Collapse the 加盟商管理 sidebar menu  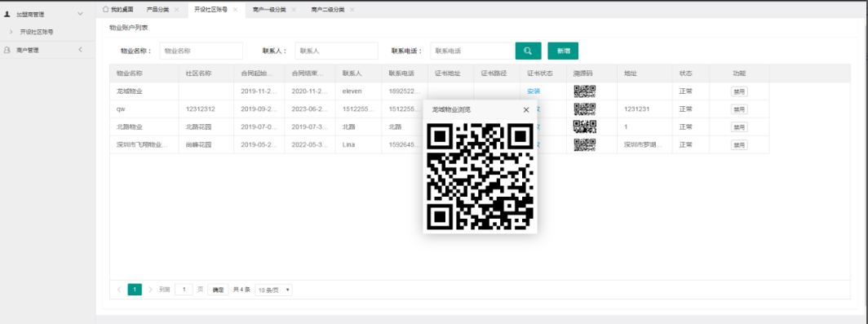80,14
